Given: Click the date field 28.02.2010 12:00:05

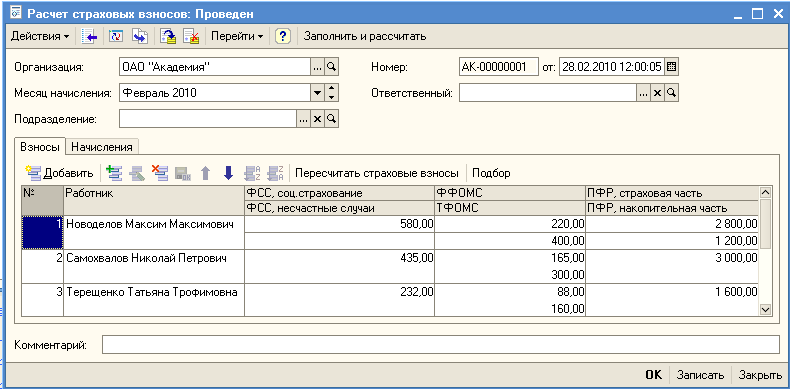Looking at the screenshot, I should pyautogui.click(x=612, y=67).
